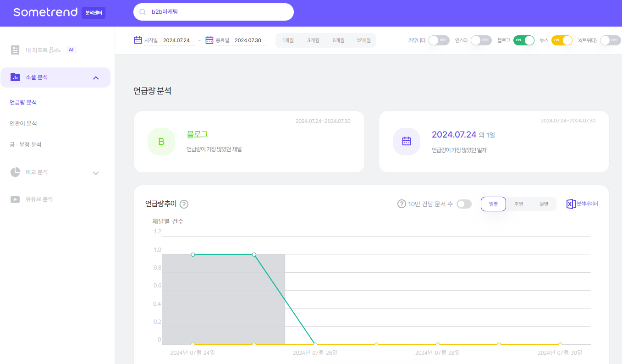
Task: Click help icon next to 언급량추이
Action: click(x=184, y=204)
